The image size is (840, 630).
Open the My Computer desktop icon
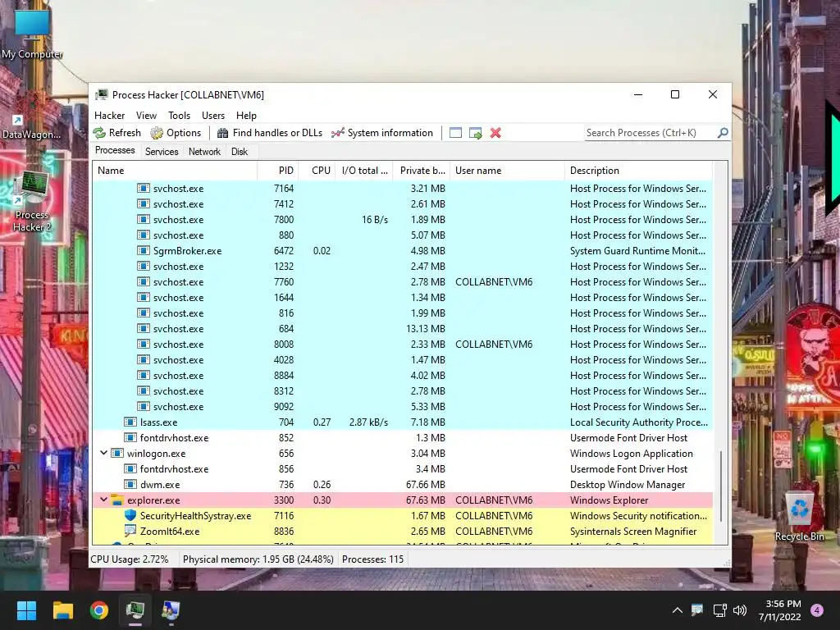[x=32, y=33]
